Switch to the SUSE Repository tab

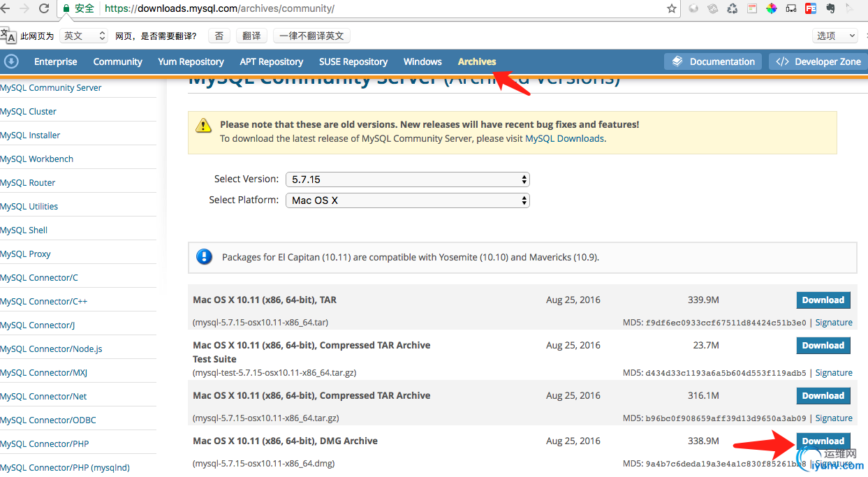pyautogui.click(x=353, y=61)
